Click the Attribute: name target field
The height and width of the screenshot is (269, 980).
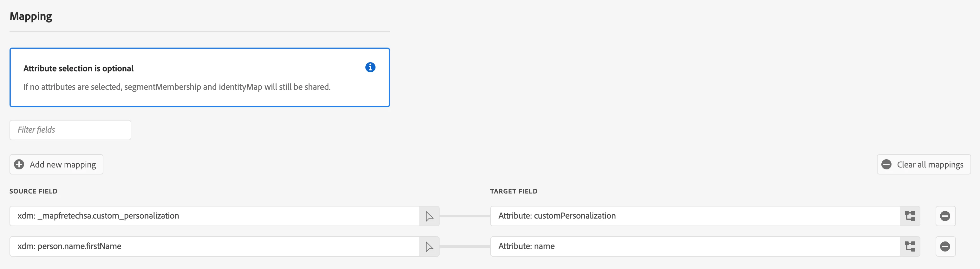tap(695, 246)
